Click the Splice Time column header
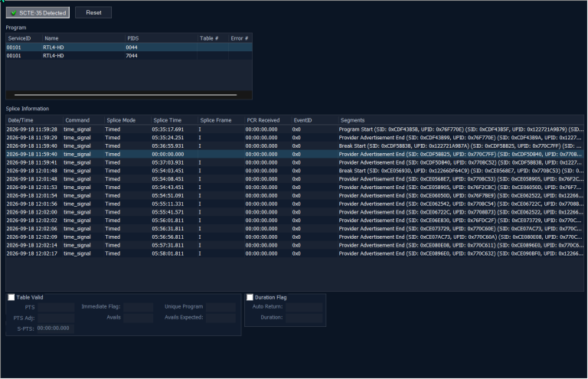 tap(174, 120)
